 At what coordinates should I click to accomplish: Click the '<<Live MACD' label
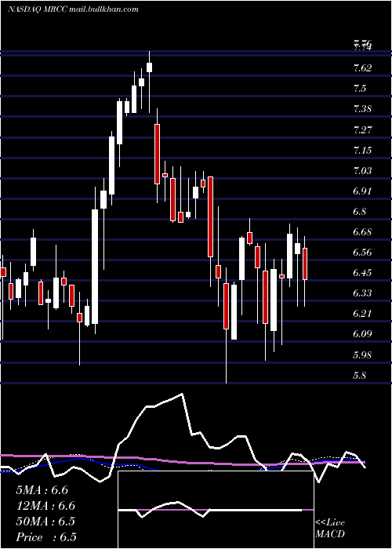pyautogui.click(x=330, y=529)
